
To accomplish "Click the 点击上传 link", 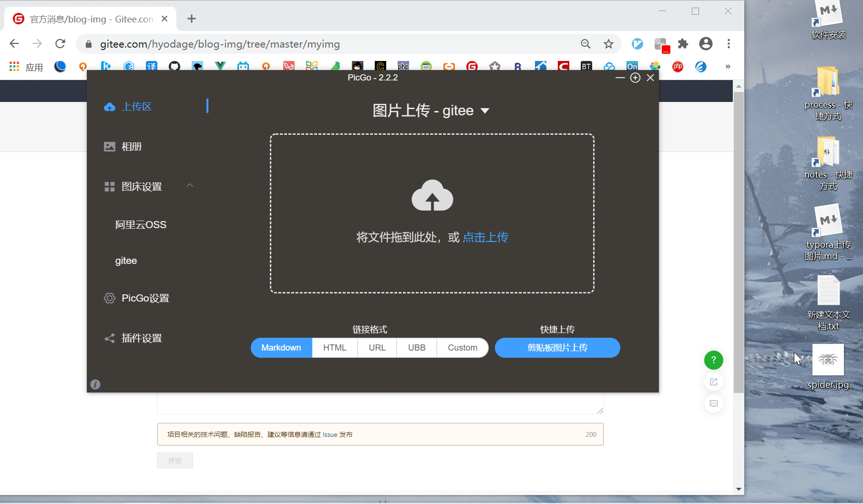I will [x=485, y=237].
